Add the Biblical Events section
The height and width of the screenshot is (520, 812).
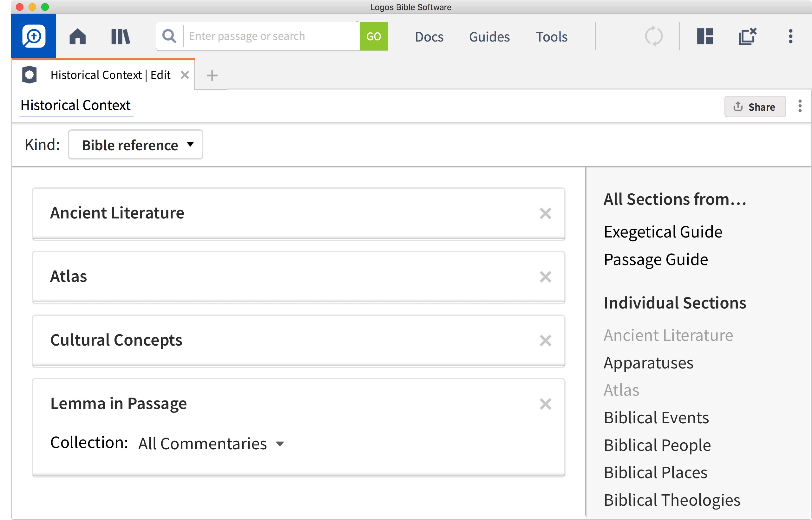(656, 417)
